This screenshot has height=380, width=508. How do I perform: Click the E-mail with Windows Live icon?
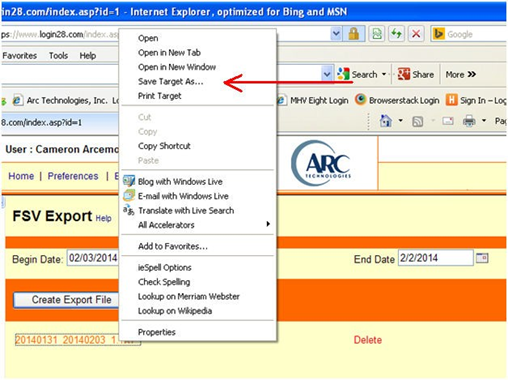point(129,195)
